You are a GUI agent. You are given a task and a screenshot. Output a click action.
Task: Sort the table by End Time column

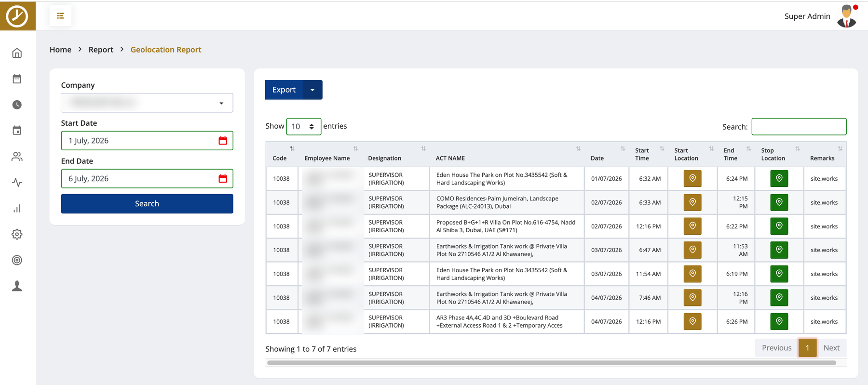pos(736,154)
